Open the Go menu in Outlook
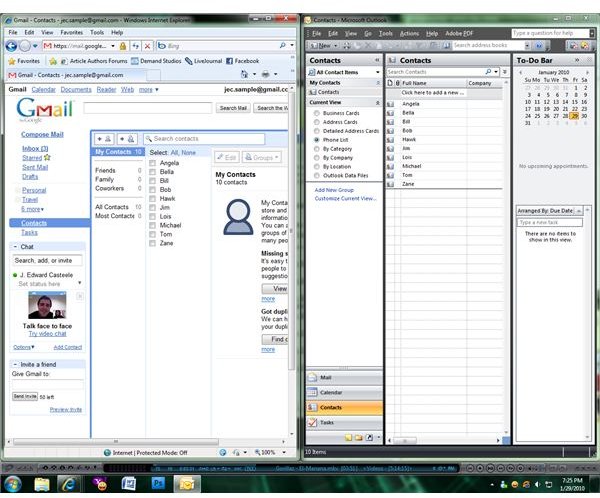 (x=368, y=34)
